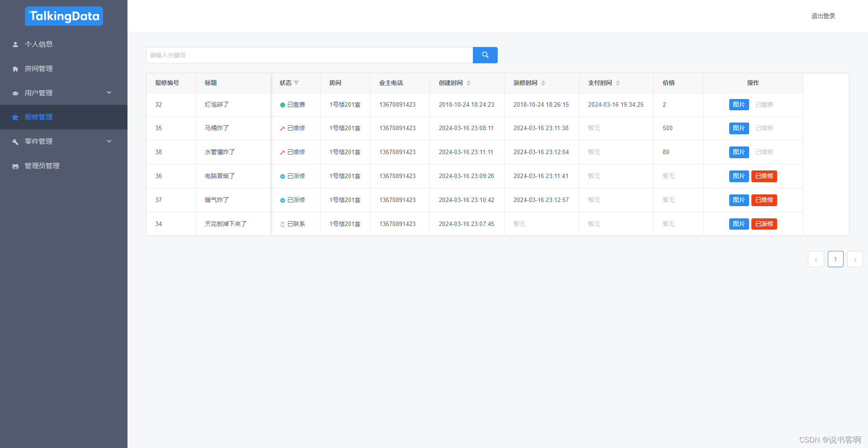Click the house icon beside 房间管理
Image resolution: width=868 pixels, height=448 pixels.
(15, 69)
